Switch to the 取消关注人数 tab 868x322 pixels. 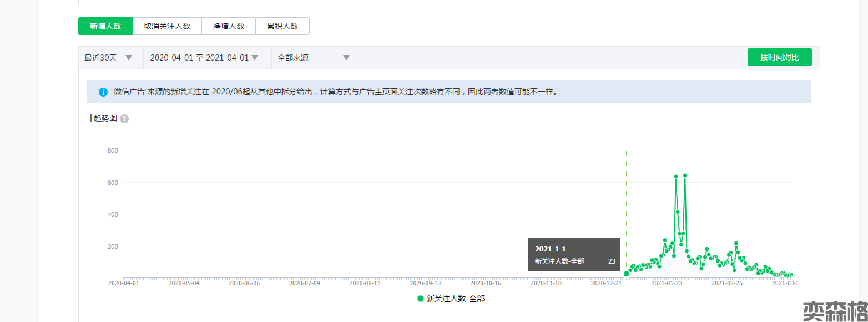tap(167, 26)
